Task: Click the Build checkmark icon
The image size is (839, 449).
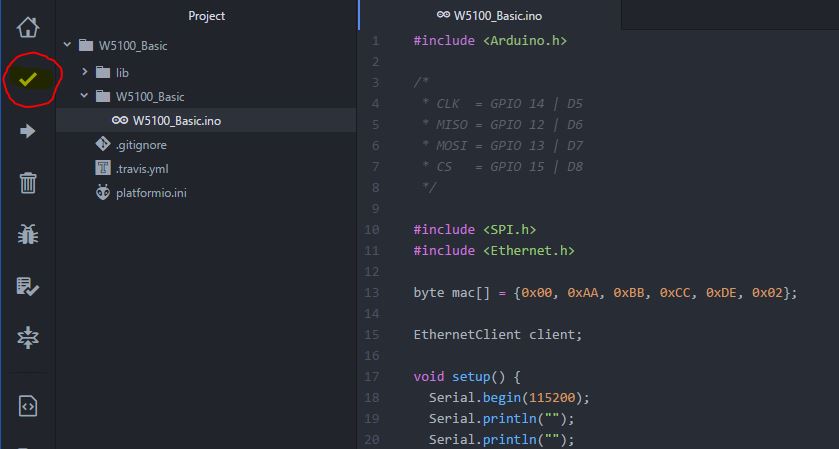Action: (x=28, y=79)
